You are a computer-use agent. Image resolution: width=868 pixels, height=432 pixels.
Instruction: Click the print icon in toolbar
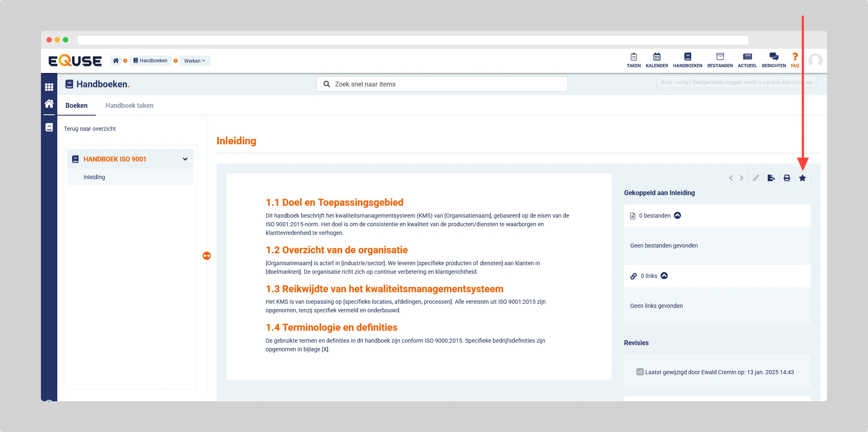[787, 178]
